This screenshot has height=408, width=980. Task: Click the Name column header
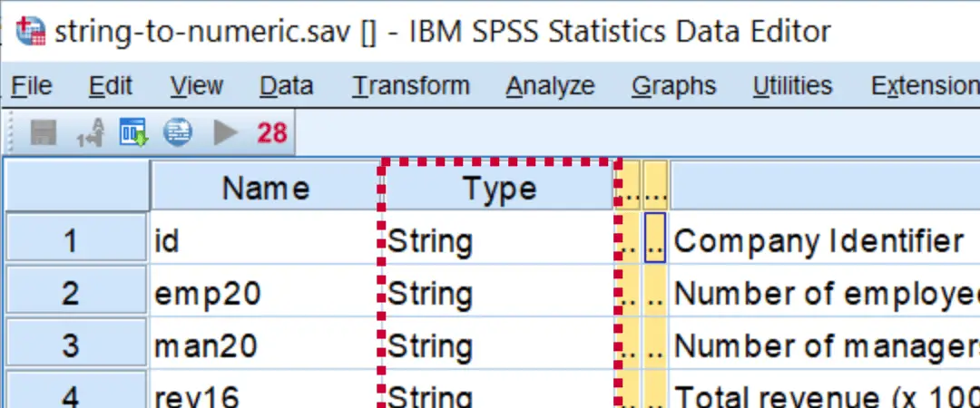pos(265,189)
